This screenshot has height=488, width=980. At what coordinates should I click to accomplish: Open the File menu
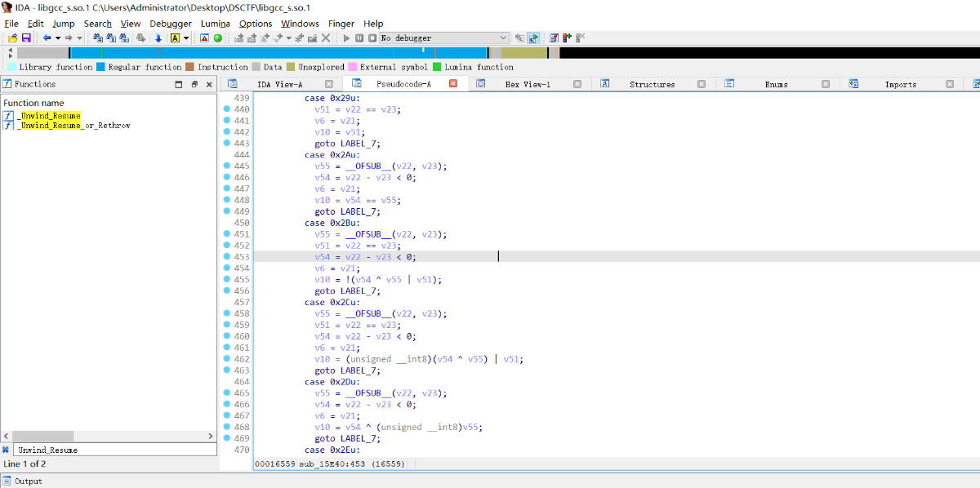pyautogui.click(x=11, y=24)
